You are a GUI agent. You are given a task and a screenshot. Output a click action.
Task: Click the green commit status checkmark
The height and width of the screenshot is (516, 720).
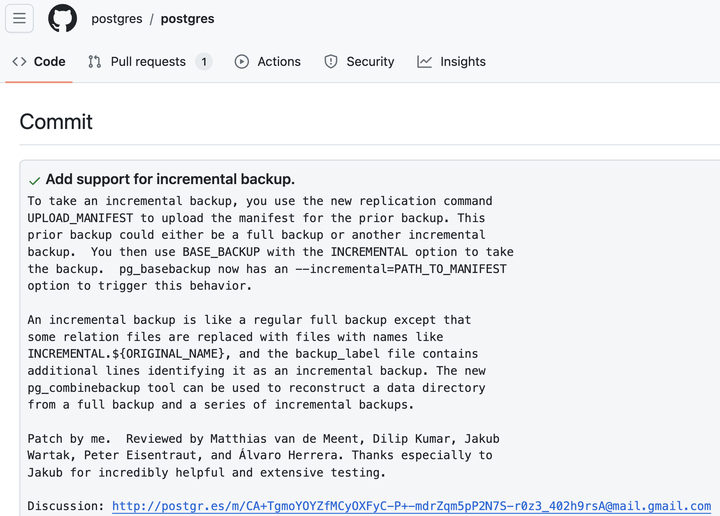(x=34, y=181)
